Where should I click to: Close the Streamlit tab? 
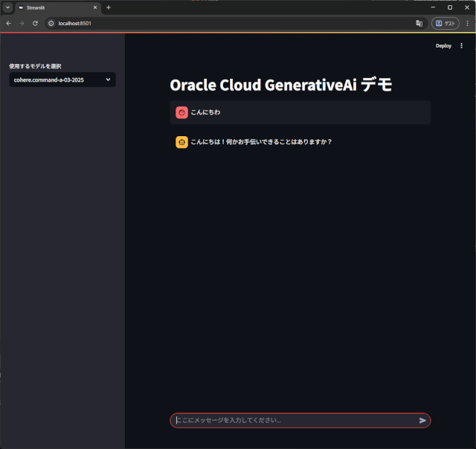click(x=95, y=7)
